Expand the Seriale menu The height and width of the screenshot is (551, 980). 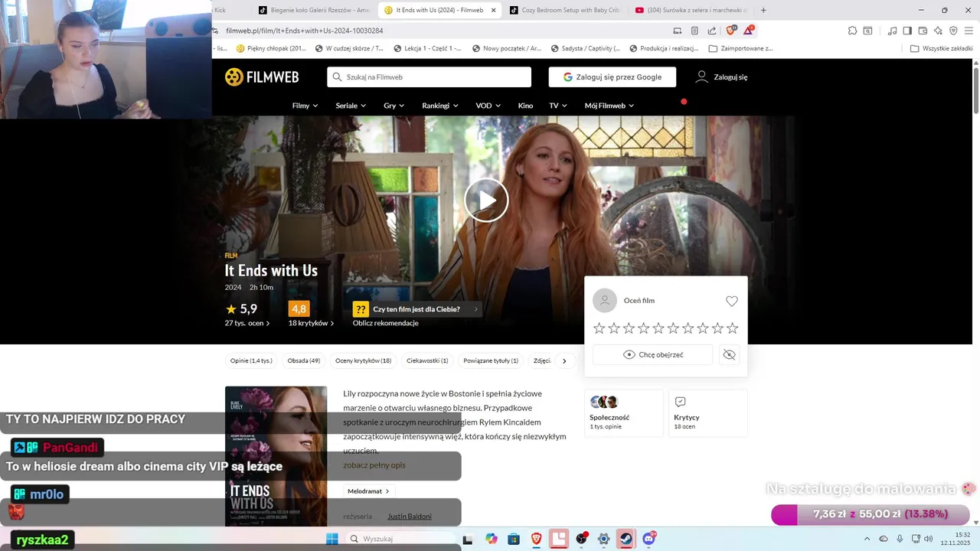[x=351, y=106]
